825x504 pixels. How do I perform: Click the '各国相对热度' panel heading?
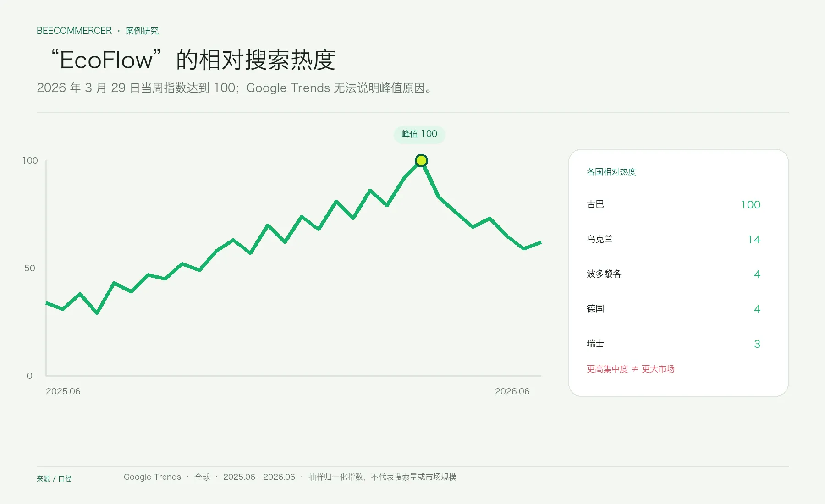[x=611, y=172]
